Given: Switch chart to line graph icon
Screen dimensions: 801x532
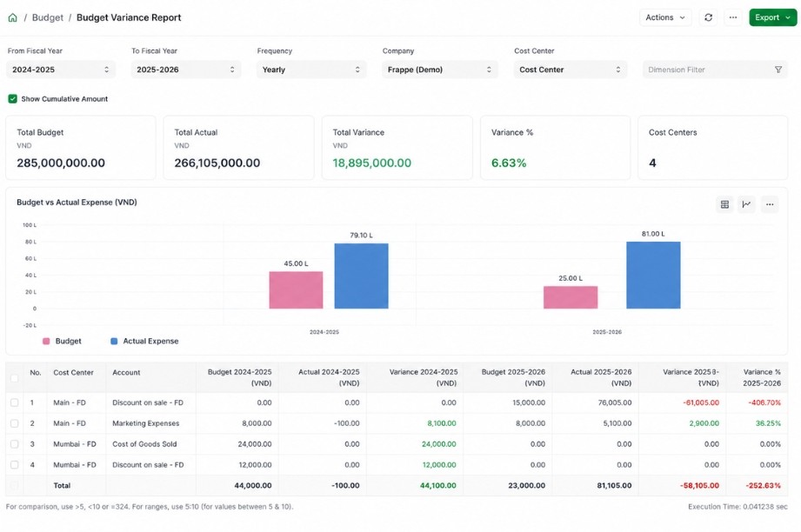Looking at the screenshot, I should pos(746,204).
